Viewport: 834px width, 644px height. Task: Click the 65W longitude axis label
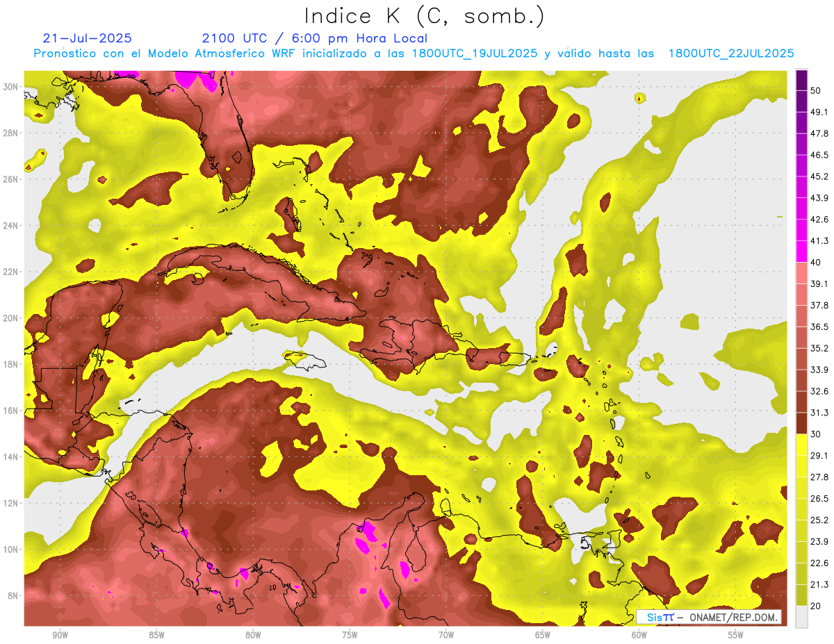[x=543, y=635]
